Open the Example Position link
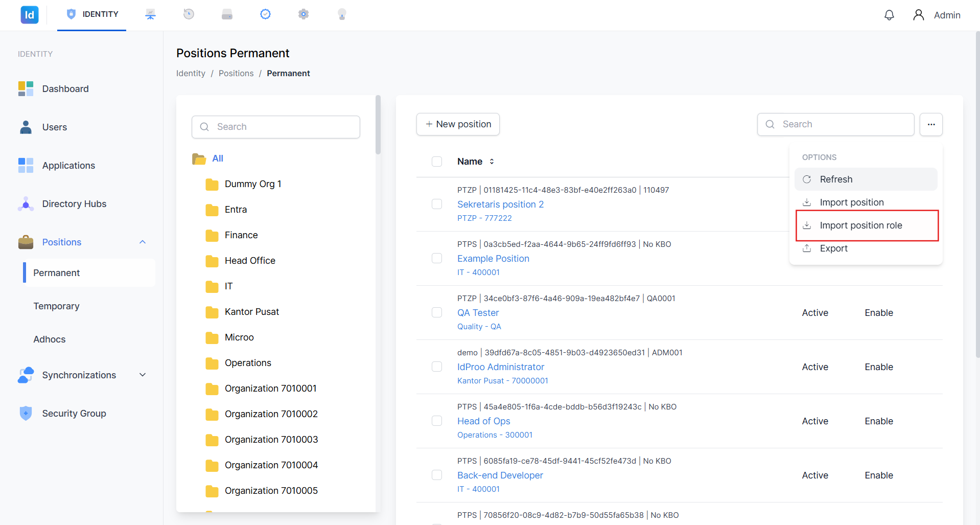 tap(493, 259)
